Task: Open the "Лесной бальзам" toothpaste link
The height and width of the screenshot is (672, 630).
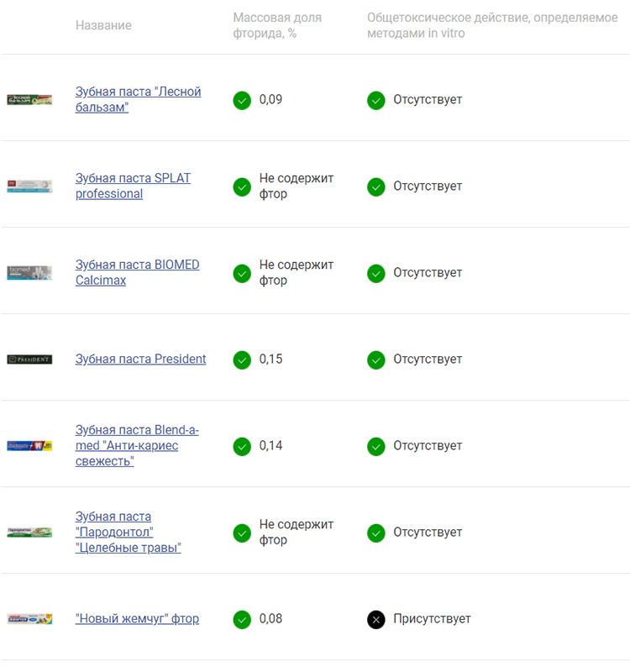Action: click(x=138, y=100)
